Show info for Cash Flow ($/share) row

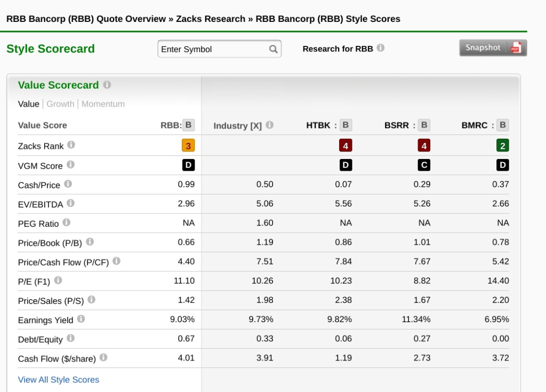point(103,357)
